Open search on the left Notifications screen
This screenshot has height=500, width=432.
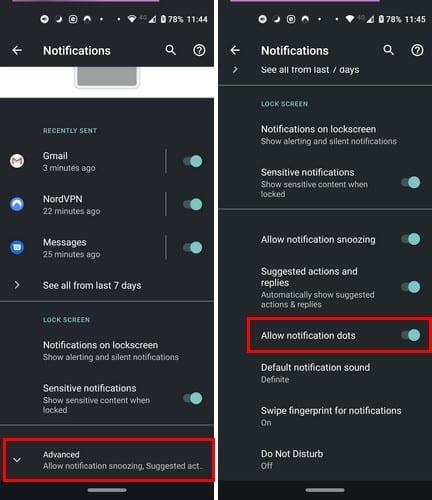coord(171,50)
